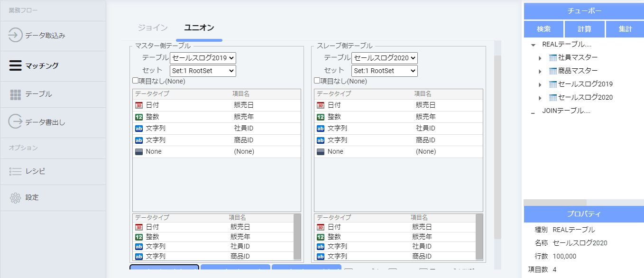Expand セールスログ2019 tree node arrow
The image size is (644, 278).
tap(540, 84)
